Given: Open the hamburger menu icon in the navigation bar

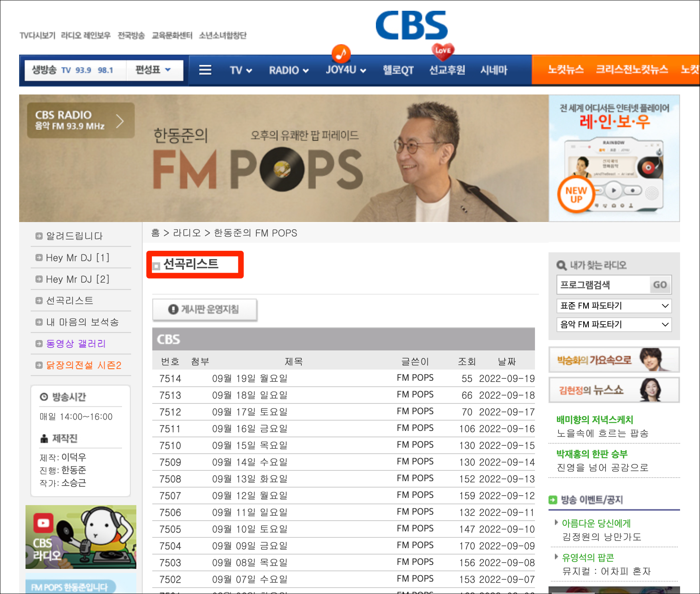Looking at the screenshot, I should pos(205,70).
